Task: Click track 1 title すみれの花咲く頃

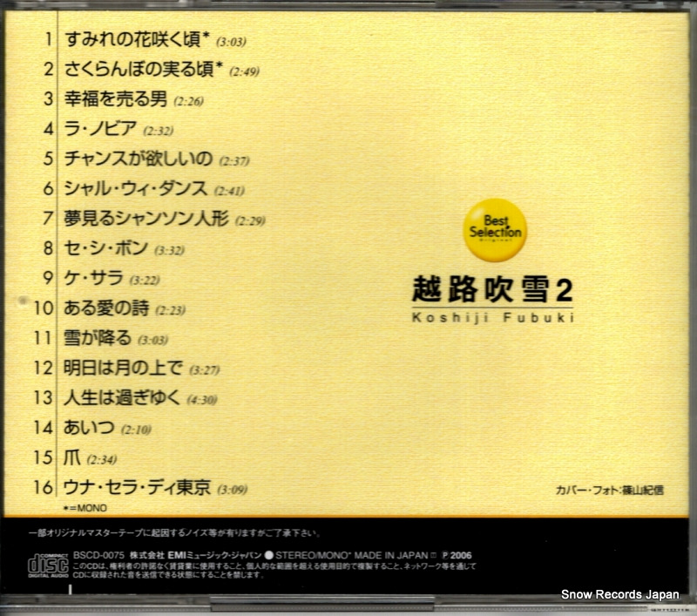Action: tap(133, 39)
